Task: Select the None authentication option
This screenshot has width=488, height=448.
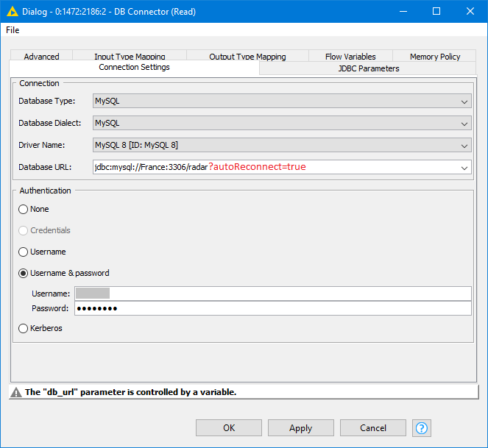Action: click(24, 209)
